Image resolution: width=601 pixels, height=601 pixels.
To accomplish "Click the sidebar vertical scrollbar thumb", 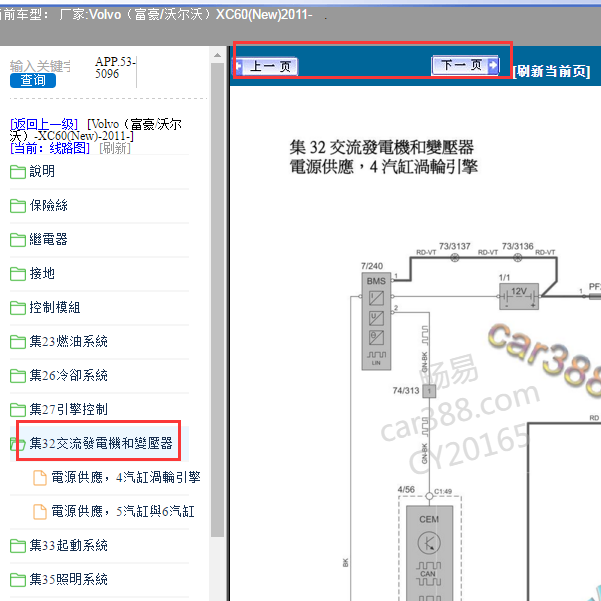I will coord(217,300).
